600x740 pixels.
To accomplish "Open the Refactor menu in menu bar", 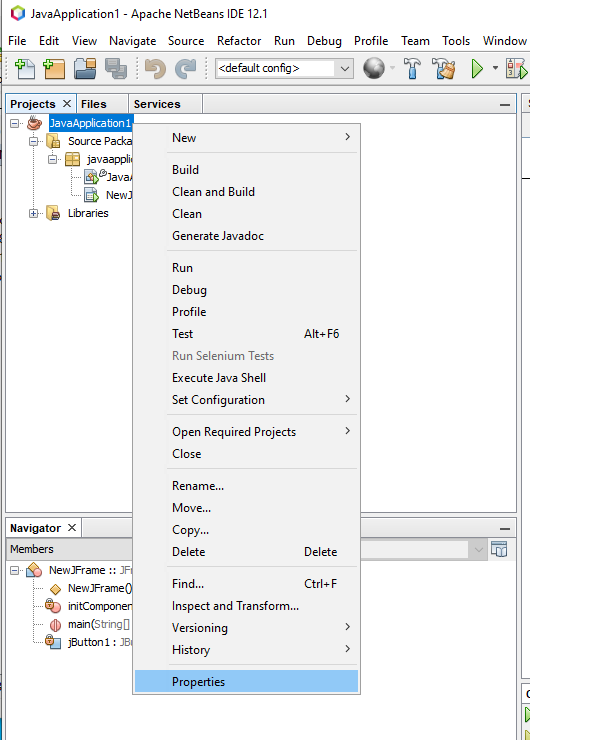I will pyautogui.click(x=238, y=41).
